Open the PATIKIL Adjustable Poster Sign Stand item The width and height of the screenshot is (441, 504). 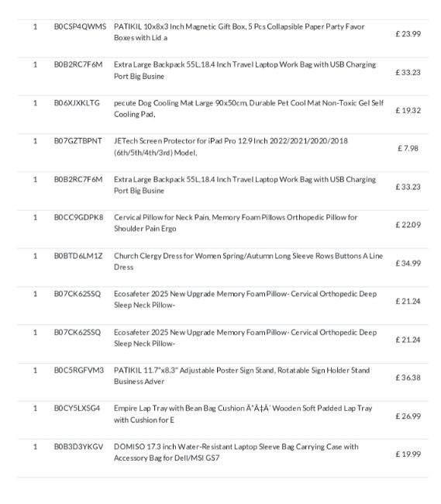click(242, 376)
